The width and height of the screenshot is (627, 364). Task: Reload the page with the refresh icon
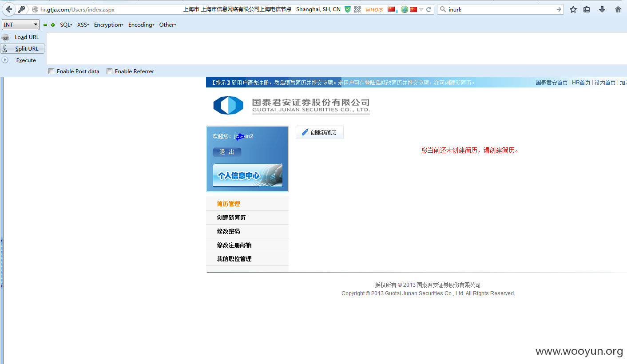429,9
